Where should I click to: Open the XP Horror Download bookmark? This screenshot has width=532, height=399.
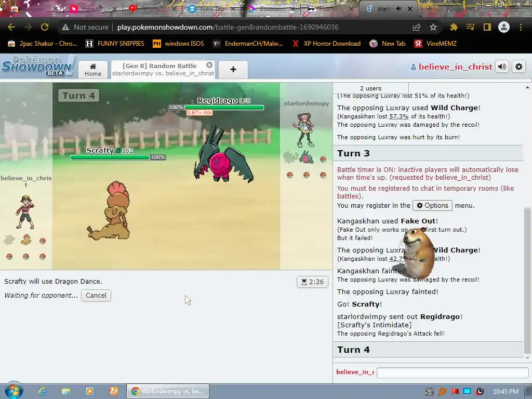click(326, 44)
